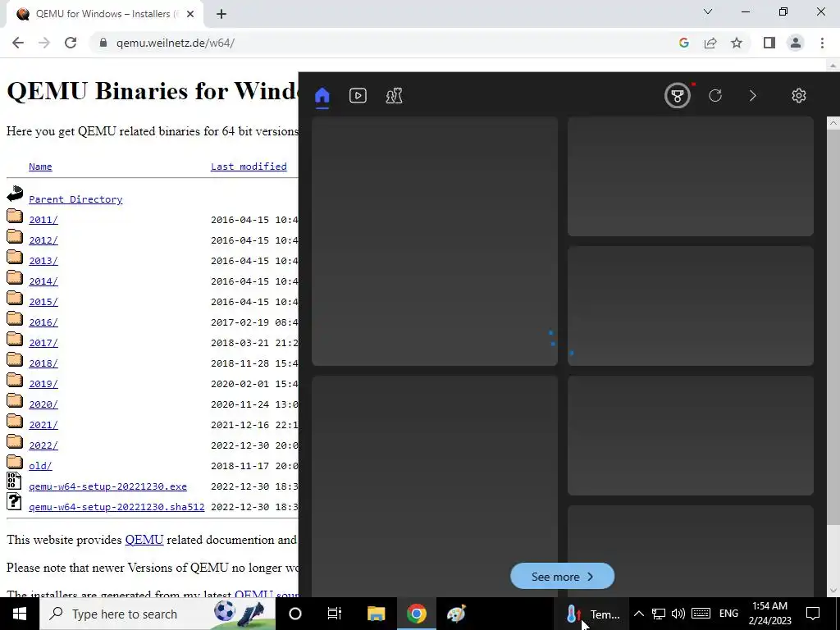The height and width of the screenshot is (630, 840).
Task: Open the Home tab in widgets panel
Action: click(322, 96)
